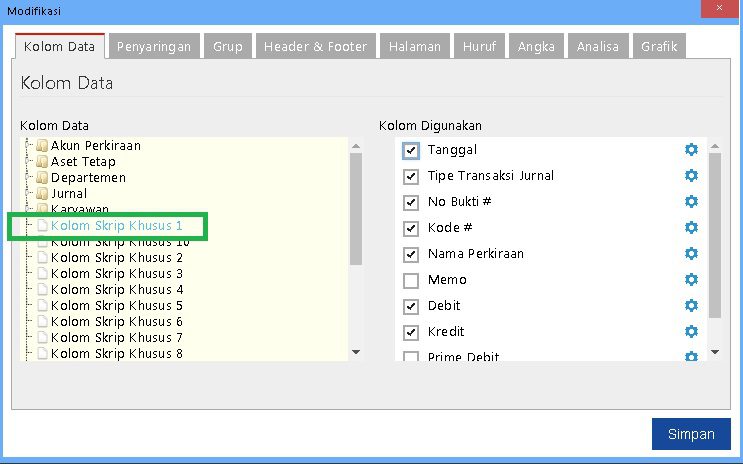The width and height of the screenshot is (743, 464).
Task: Click gear icon next to Nama Perkiraan
Action: point(691,254)
